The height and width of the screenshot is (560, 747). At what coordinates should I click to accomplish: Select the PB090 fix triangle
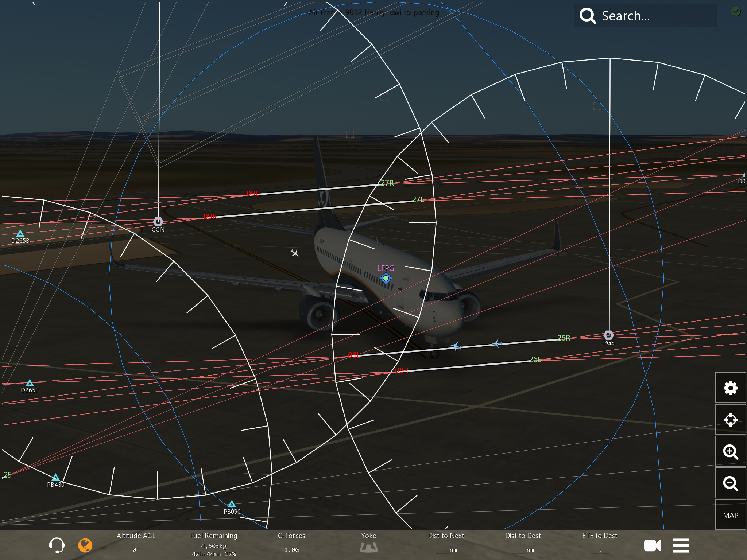[x=232, y=504]
